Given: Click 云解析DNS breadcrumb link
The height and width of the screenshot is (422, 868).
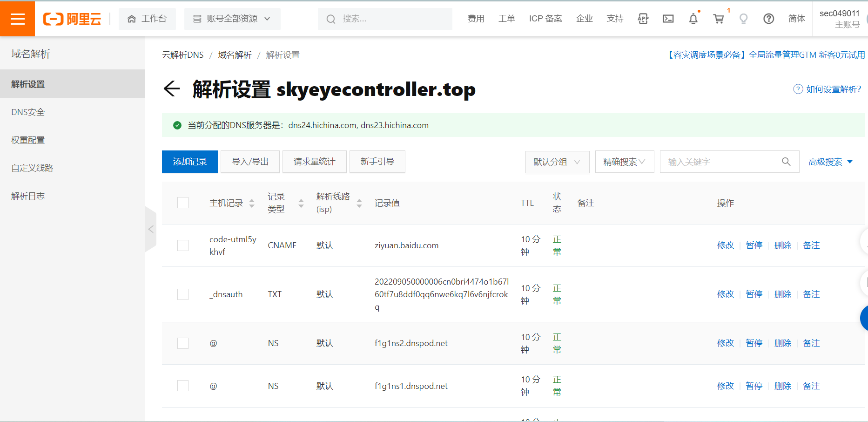Looking at the screenshot, I should tap(183, 55).
